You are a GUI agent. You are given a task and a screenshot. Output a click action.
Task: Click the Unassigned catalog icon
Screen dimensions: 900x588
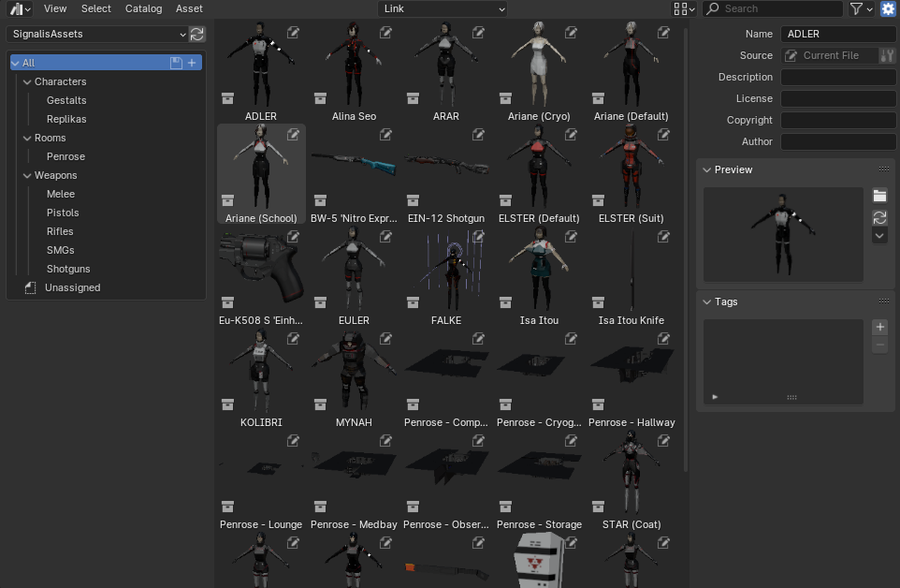pos(30,288)
